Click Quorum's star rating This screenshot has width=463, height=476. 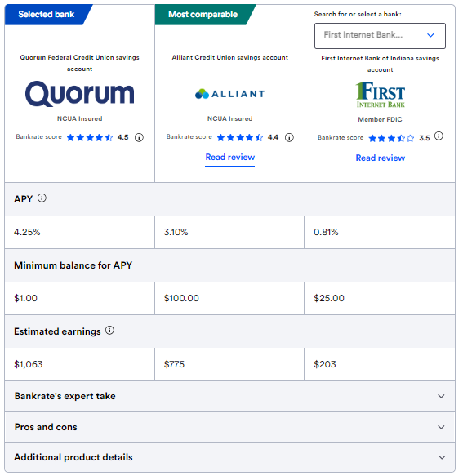90,137
